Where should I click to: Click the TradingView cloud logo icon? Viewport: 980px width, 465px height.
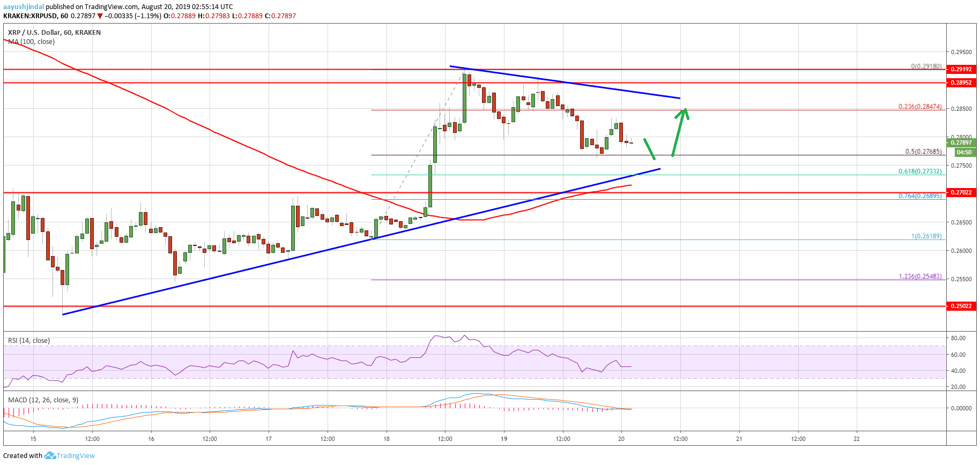(x=50, y=456)
